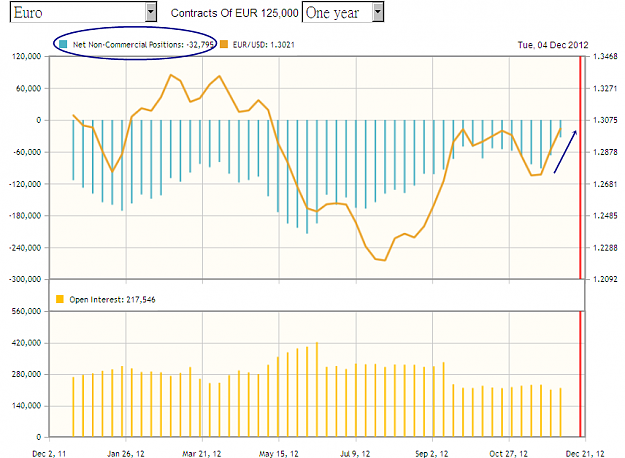This screenshot has height=458, width=625.
Task: Click the 120,000 left axis value
Action: click(27, 56)
